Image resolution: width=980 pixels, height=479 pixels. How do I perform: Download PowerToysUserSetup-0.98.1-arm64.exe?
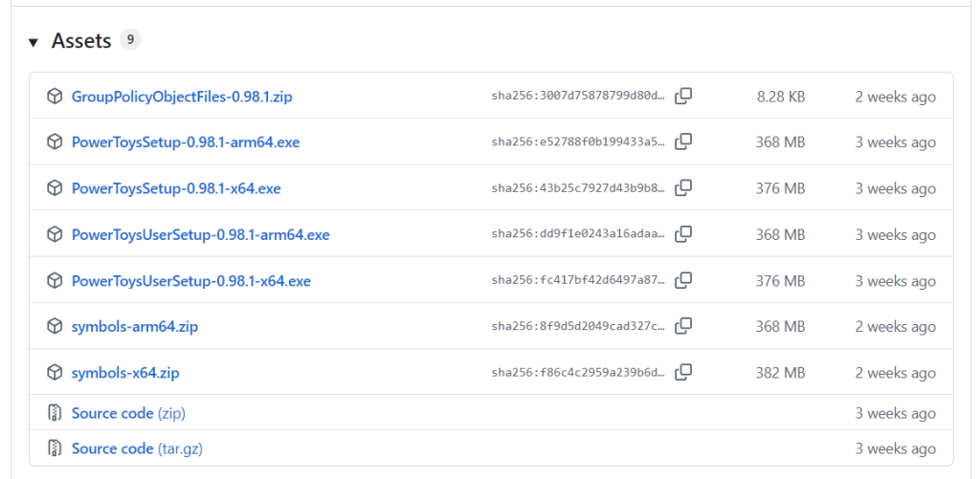[x=200, y=234]
